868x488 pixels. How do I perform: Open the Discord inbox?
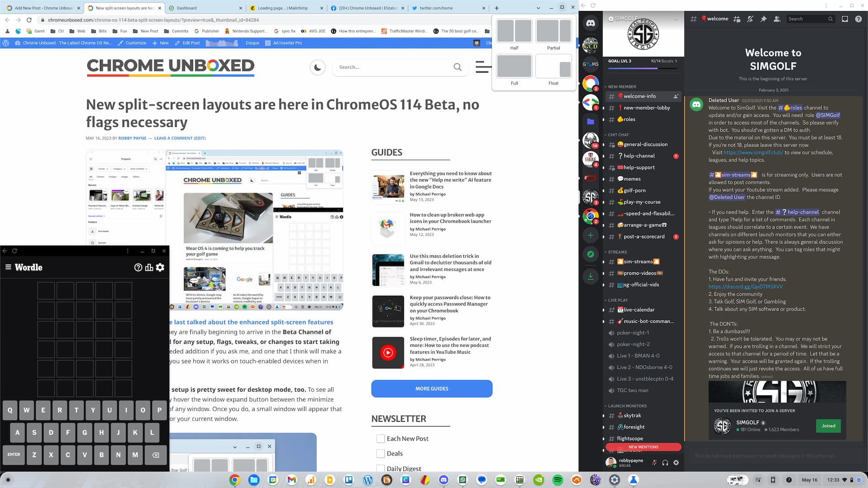click(844, 19)
